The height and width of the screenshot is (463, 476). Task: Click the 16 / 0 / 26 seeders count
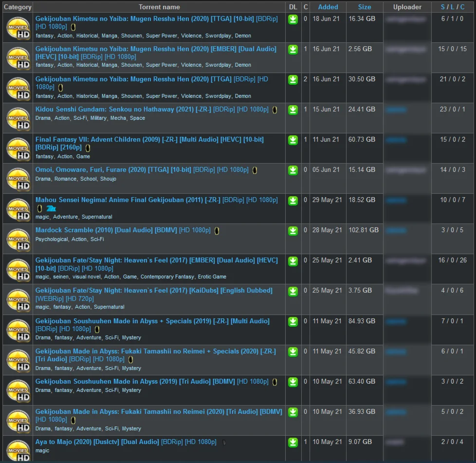[452, 260]
